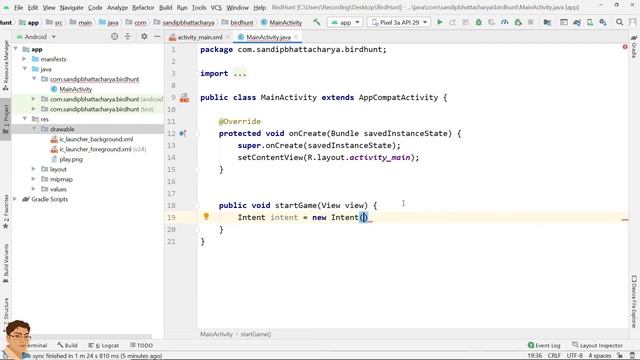Open the Navigate menu
This screenshot has width=640, height=360.
pos(71,7)
